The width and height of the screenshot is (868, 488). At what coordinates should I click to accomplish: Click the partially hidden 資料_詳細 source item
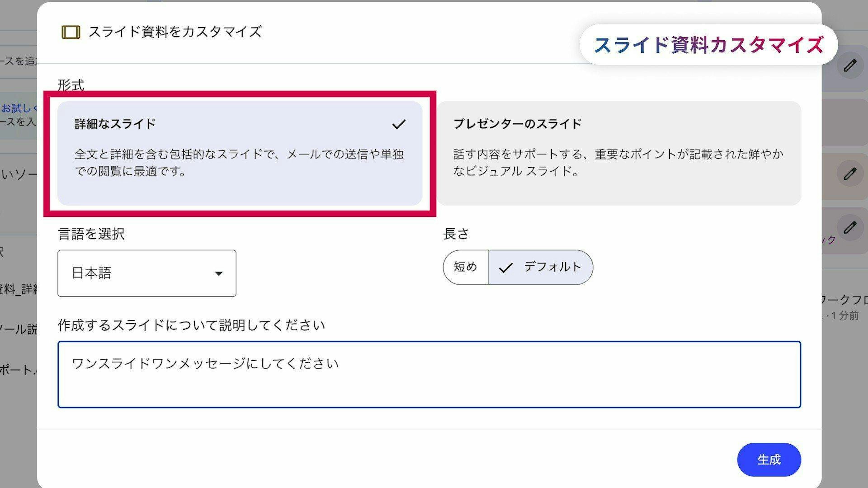(19, 289)
